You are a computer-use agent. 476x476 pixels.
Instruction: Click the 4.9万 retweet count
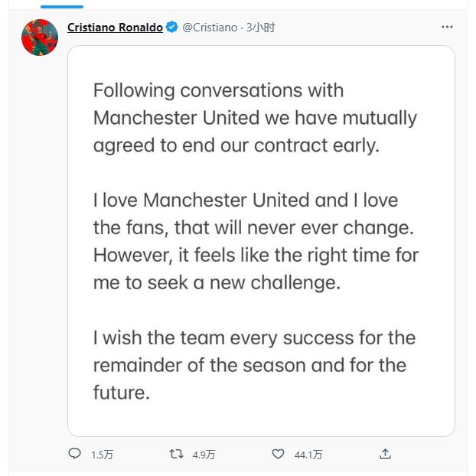pyautogui.click(x=204, y=455)
